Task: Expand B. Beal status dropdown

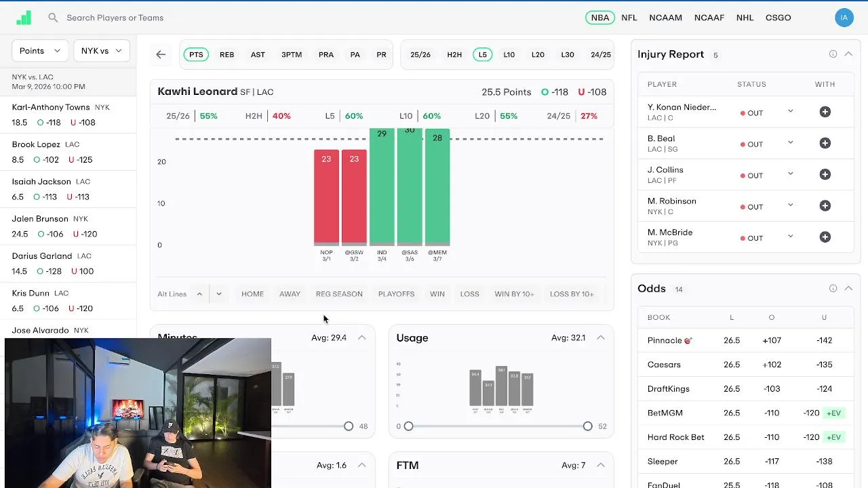Action: pyautogui.click(x=790, y=142)
